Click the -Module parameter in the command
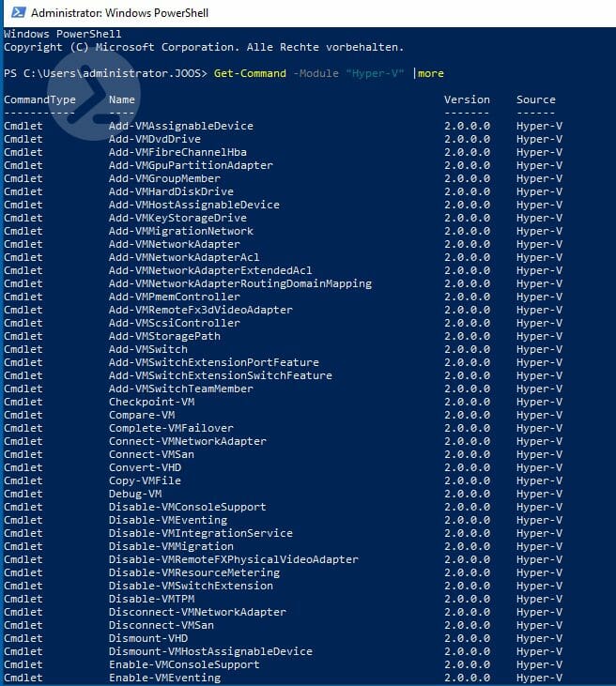616x686 pixels. (x=316, y=73)
